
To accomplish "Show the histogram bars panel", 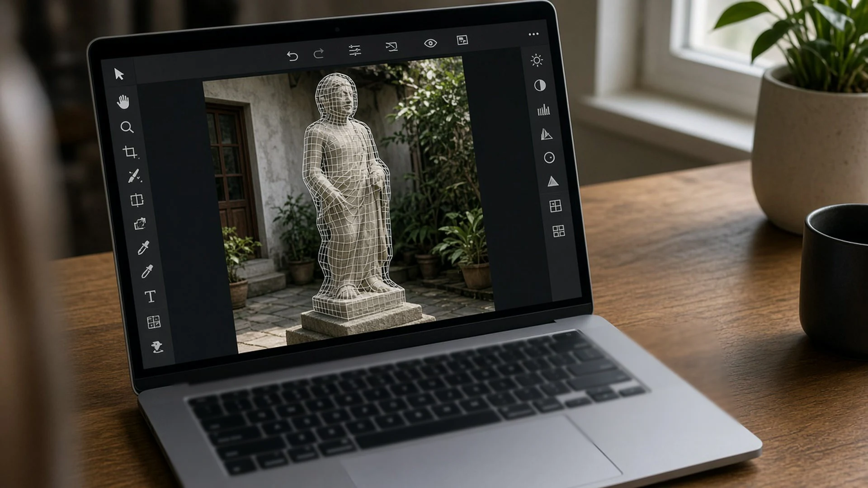I will pyautogui.click(x=543, y=110).
